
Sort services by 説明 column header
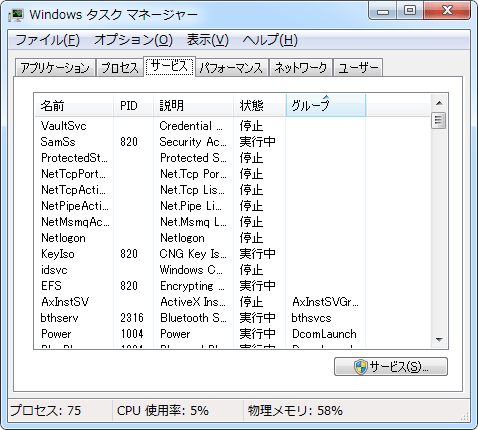pos(193,106)
